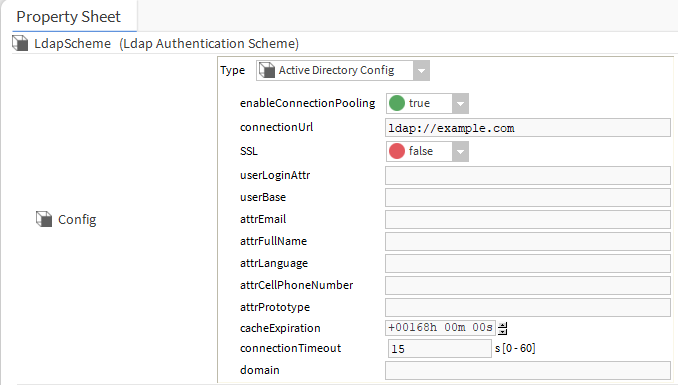Open the enableConnectionPooling dropdown arrow
This screenshot has height=385, width=680.
(x=460, y=104)
